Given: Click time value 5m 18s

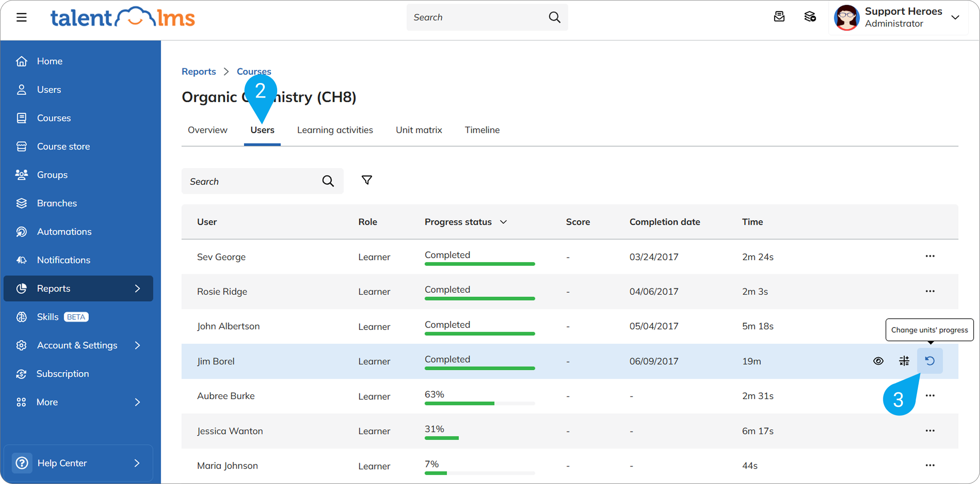Looking at the screenshot, I should tap(758, 326).
